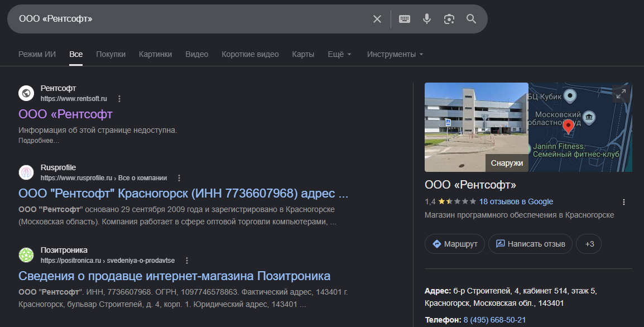Open the Снаружи street view photo
This screenshot has width=644, height=327.
tap(477, 127)
